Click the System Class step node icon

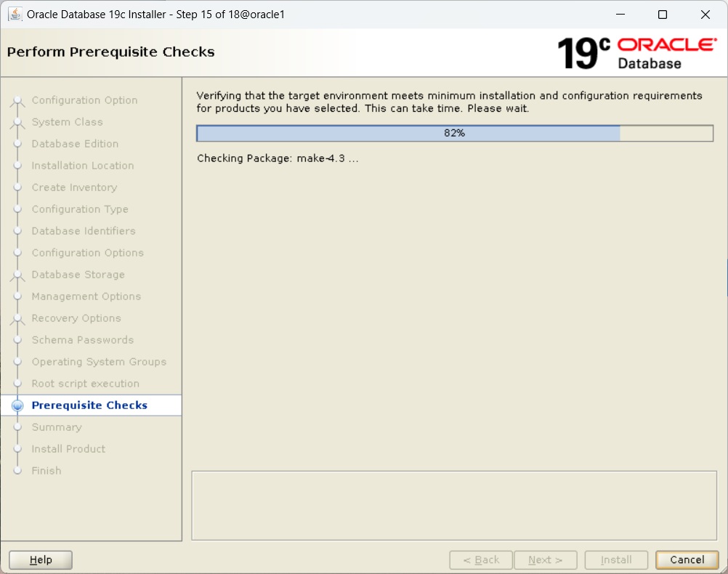pos(18,123)
